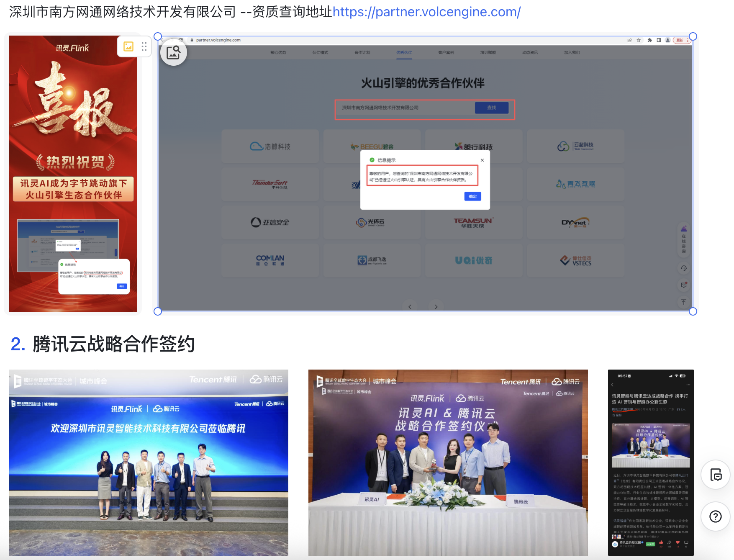Click the bottom-left resize handle of selected image

click(158, 311)
